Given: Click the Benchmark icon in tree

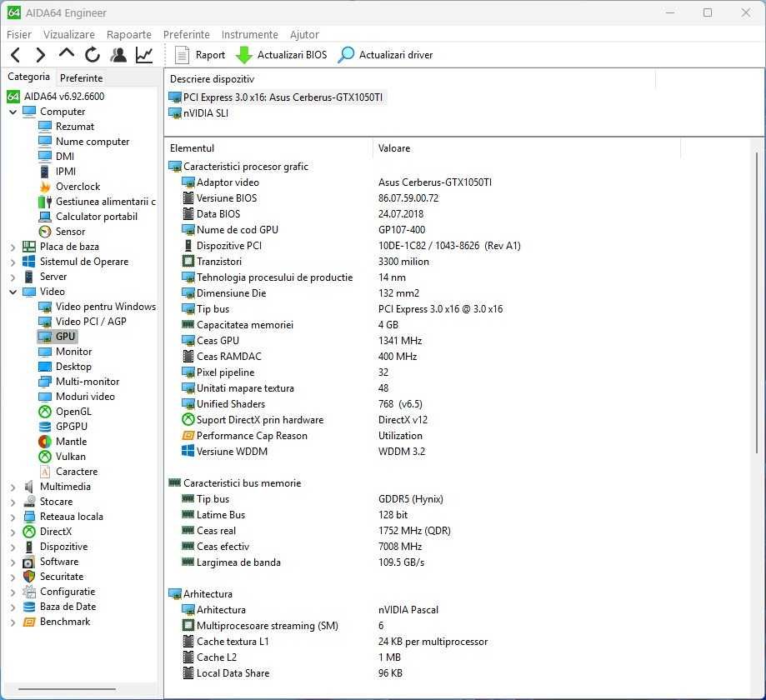Looking at the screenshot, I should pyautogui.click(x=29, y=622).
